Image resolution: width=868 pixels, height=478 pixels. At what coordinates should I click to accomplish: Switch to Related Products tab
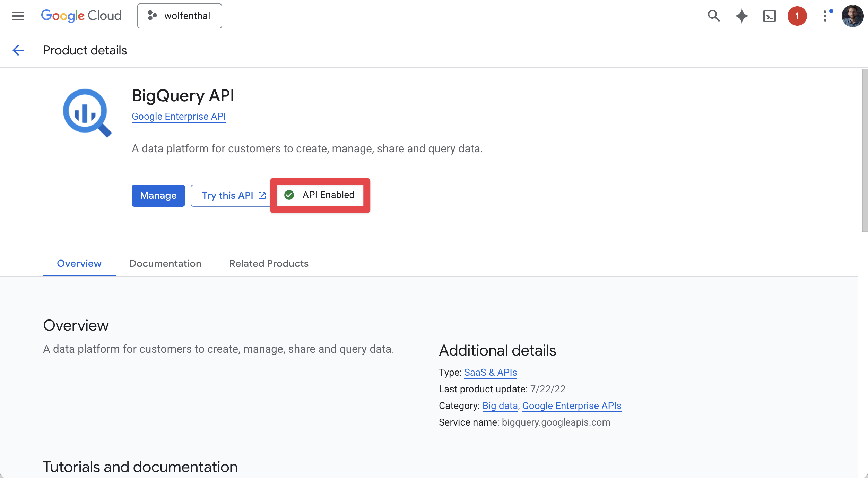click(269, 264)
